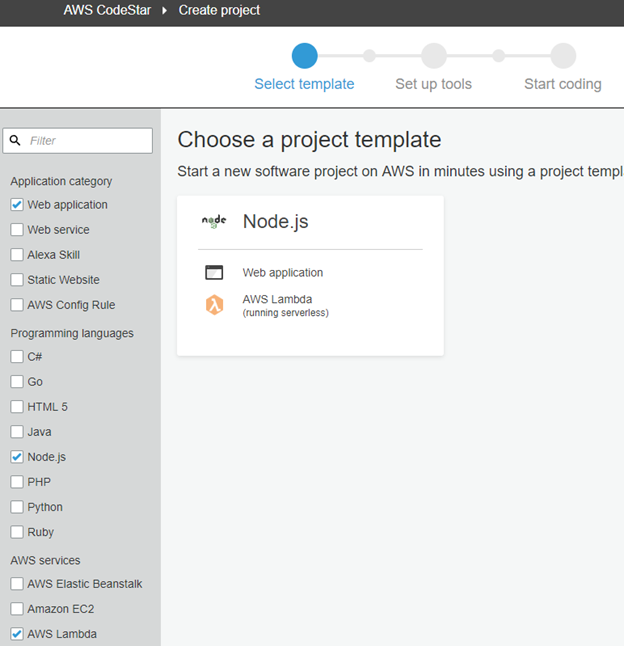Viewport: 624px width, 646px height.
Task: Tick the Python language checkbox
Action: (17, 507)
